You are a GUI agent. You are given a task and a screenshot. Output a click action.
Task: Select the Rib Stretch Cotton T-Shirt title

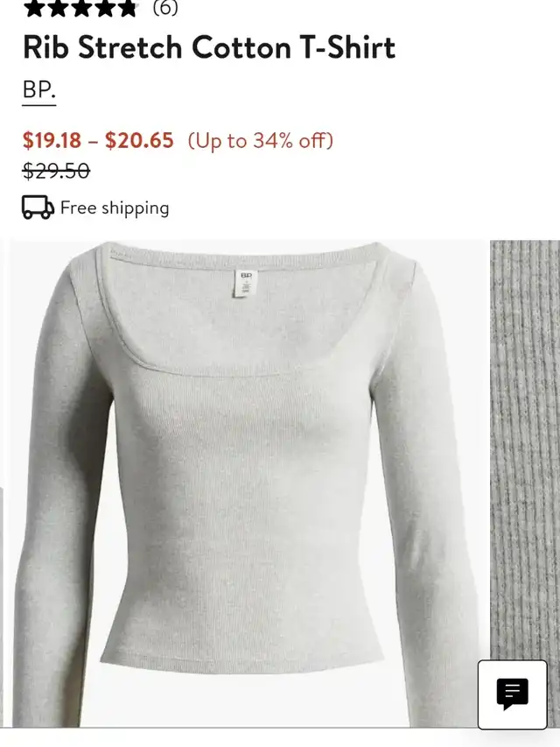coord(209,47)
